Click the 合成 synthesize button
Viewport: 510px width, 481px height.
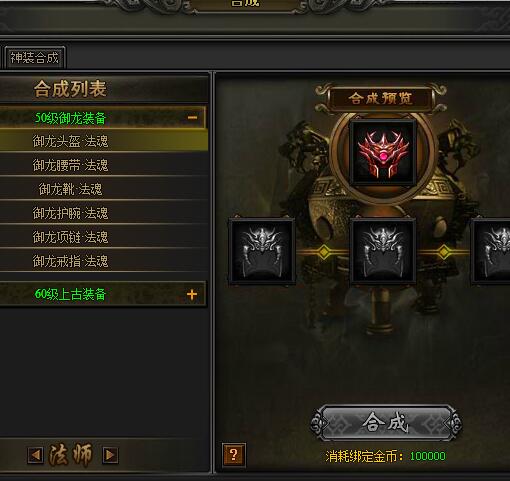386,423
